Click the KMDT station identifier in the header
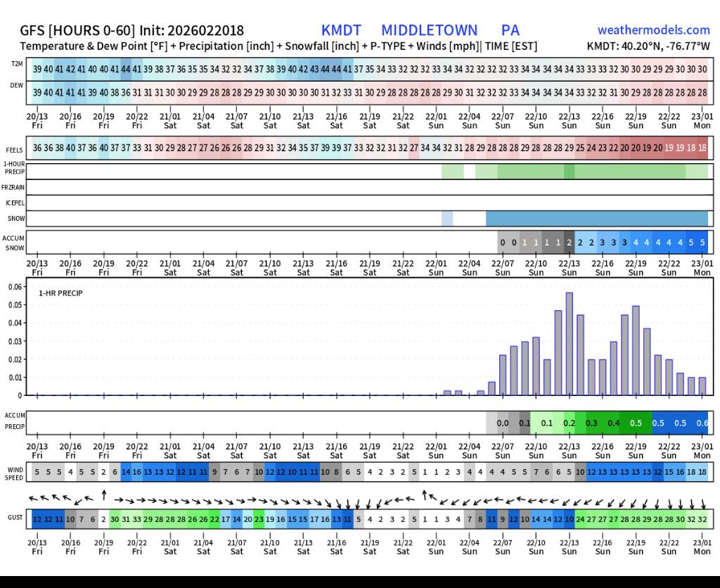The height and width of the screenshot is (588, 720). (x=341, y=30)
